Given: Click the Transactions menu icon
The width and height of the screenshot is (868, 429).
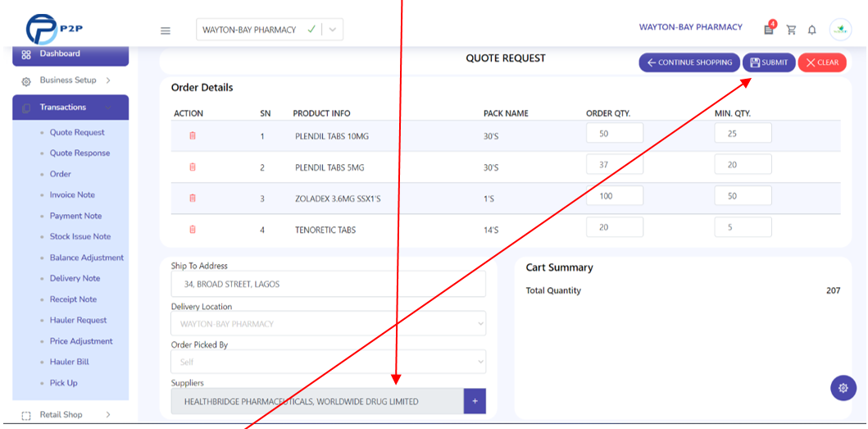Looking at the screenshot, I should click(x=26, y=108).
